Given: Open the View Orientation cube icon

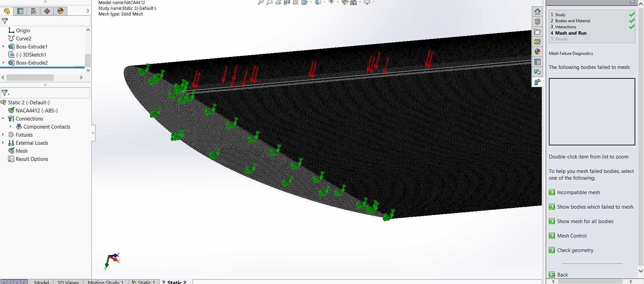Looking at the screenshot, I should pos(304,2).
